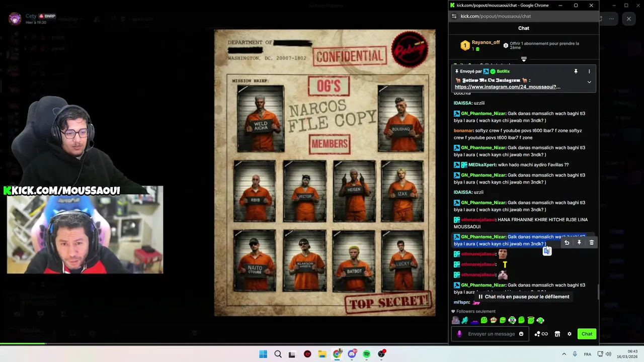Insert the cyan hand quick emote
The image size is (644, 362).
(x=465, y=320)
